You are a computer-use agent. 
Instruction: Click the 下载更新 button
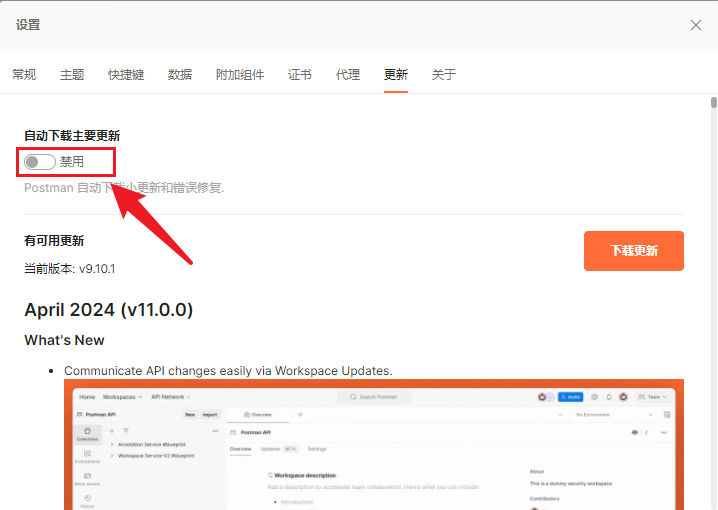click(x=633, y=251)
